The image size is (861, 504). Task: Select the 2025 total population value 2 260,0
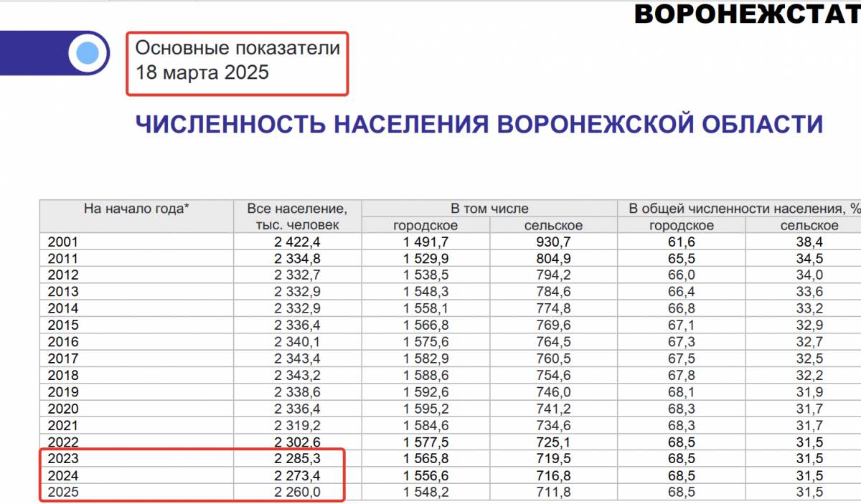pos(297,492)
